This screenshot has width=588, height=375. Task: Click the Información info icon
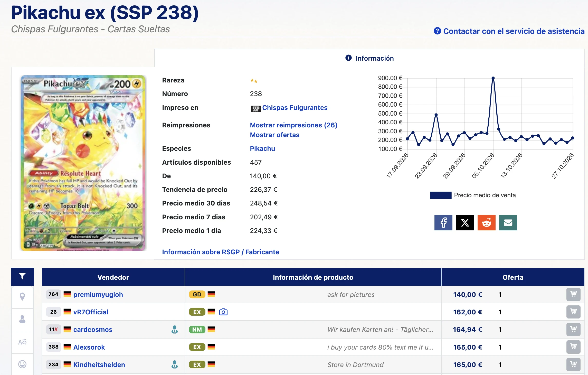pyautogui.click(x=348, y=58)
